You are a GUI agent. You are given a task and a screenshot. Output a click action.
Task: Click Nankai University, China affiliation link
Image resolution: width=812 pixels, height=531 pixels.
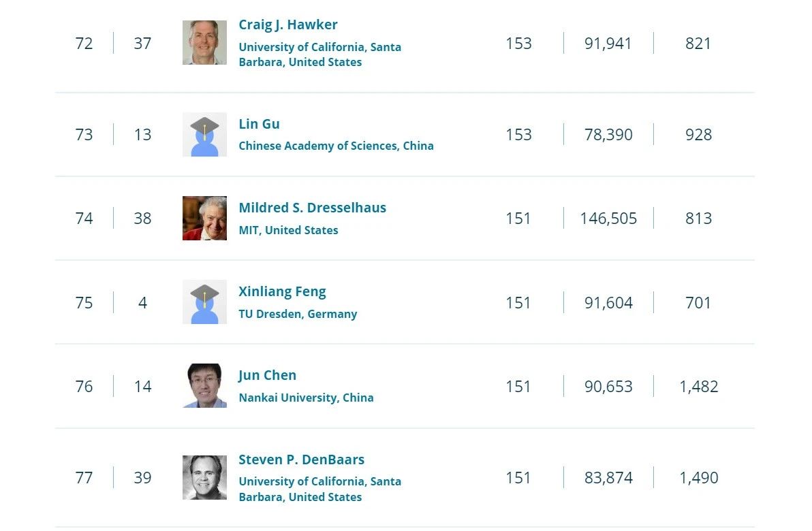[306, 398]
